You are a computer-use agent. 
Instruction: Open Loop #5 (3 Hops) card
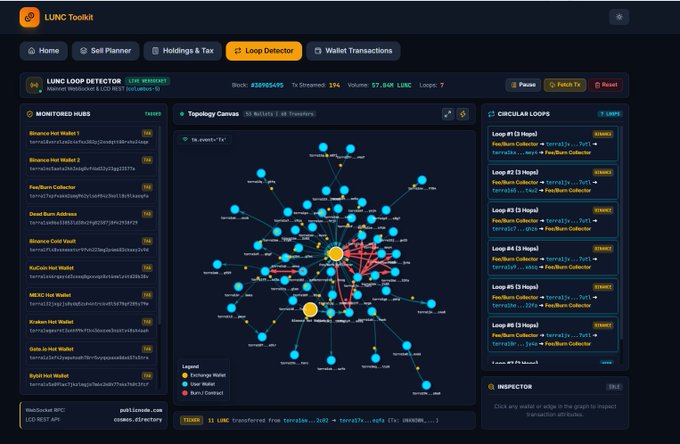(553, 296)
